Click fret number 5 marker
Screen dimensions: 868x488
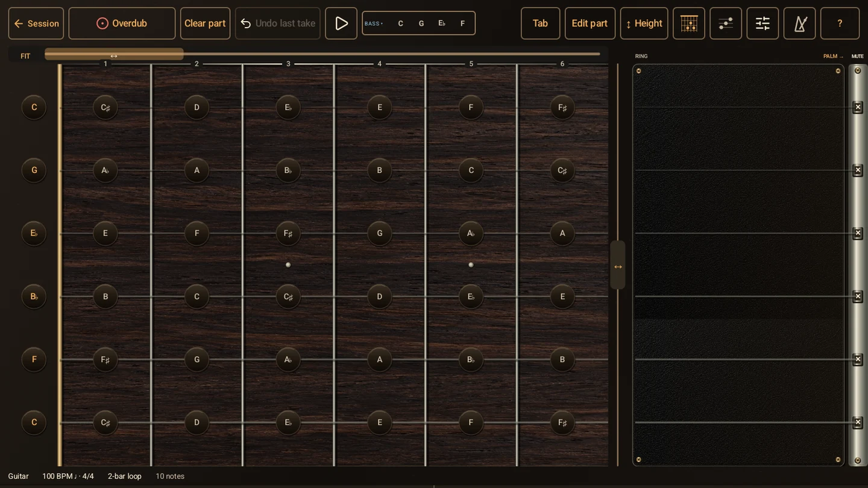[x=471, y=64]
